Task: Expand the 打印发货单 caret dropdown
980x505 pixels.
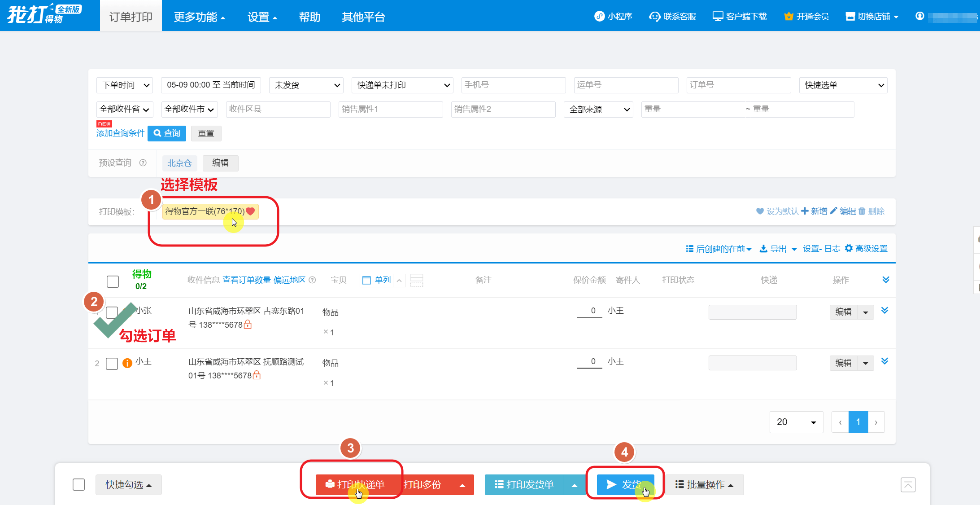Action: click(575, 485)
